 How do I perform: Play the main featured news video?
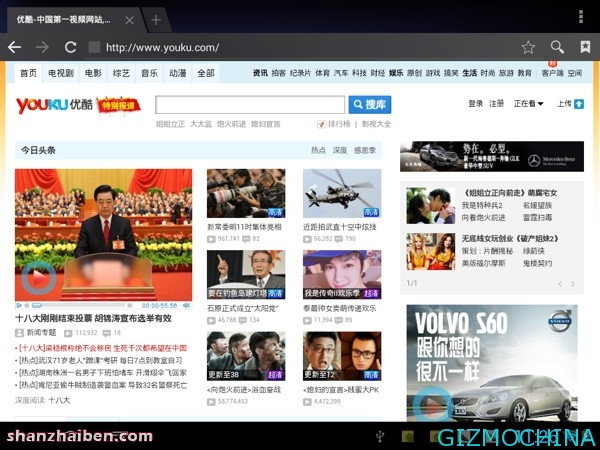[39, 278]
